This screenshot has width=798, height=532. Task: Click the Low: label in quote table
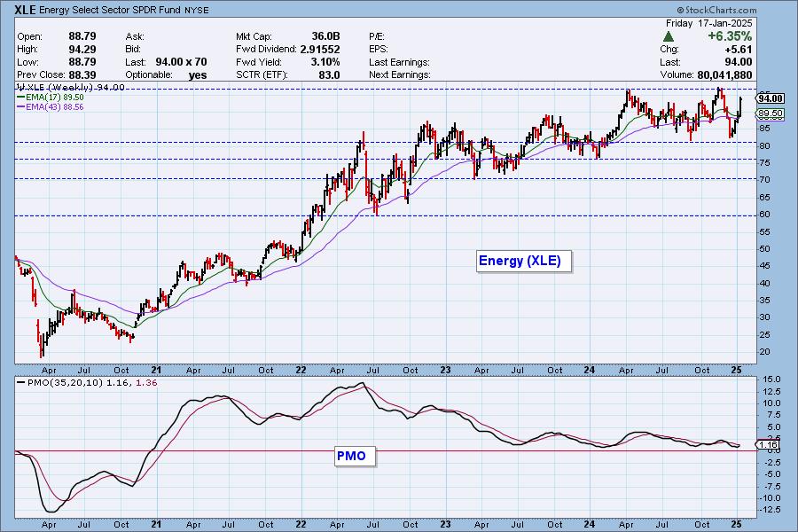click(27, 62)
